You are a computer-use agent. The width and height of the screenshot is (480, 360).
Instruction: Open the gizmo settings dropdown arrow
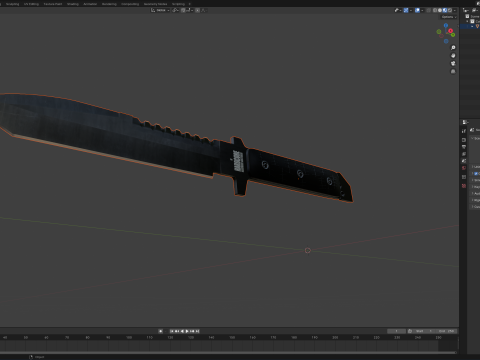coord(411,10)
